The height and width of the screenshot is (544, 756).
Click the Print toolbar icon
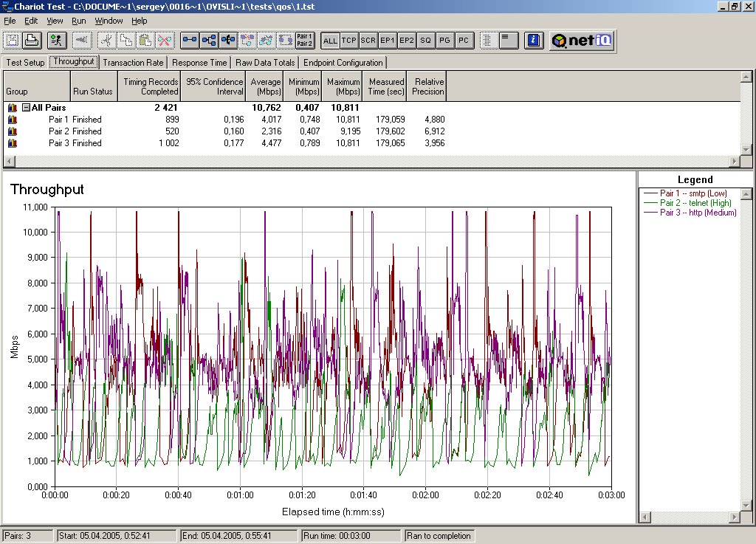pos(32,41)
